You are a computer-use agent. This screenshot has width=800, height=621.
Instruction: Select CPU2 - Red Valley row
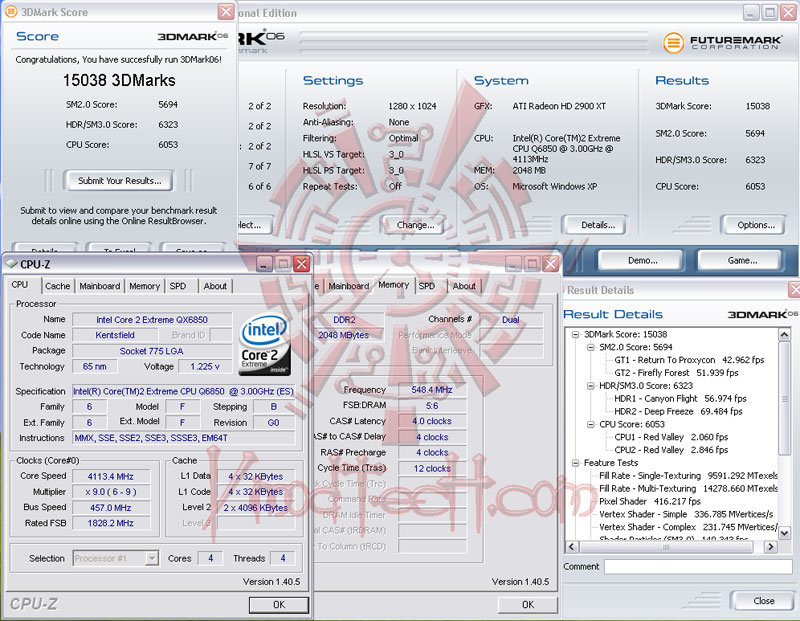(671, 450)
